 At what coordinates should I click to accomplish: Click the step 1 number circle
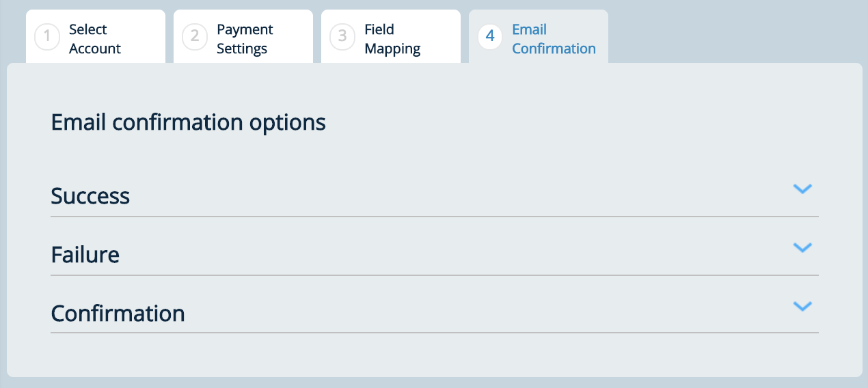[x=47, y=37]
